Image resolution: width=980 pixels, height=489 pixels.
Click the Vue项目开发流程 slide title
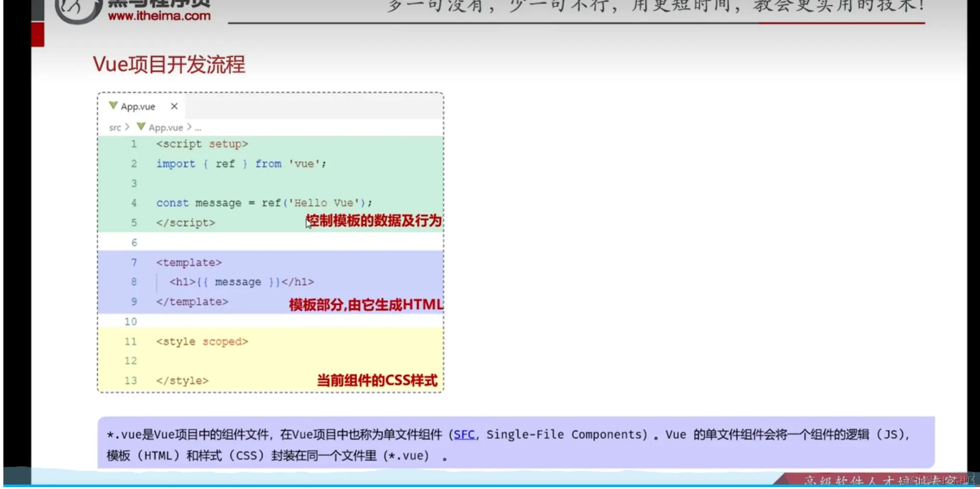(169, 64)
